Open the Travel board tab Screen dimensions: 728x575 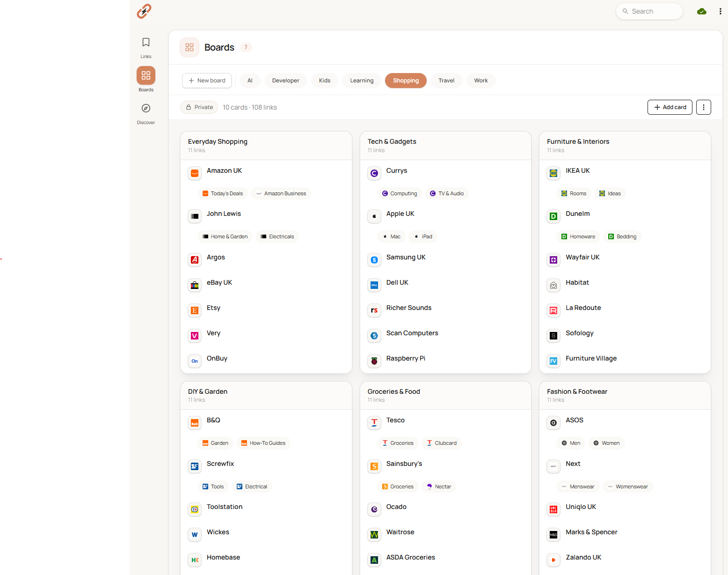pos(446,81)
